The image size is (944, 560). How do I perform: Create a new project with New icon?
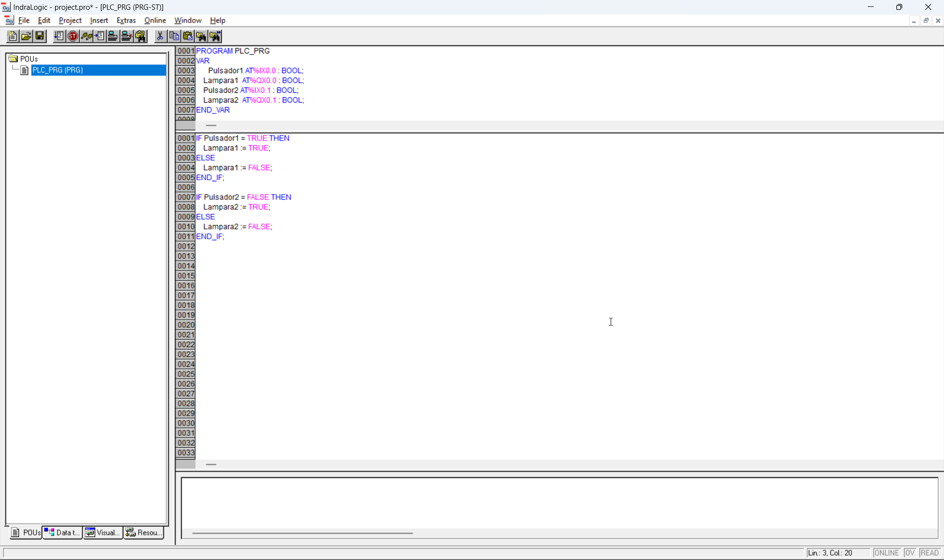(13, 36)
